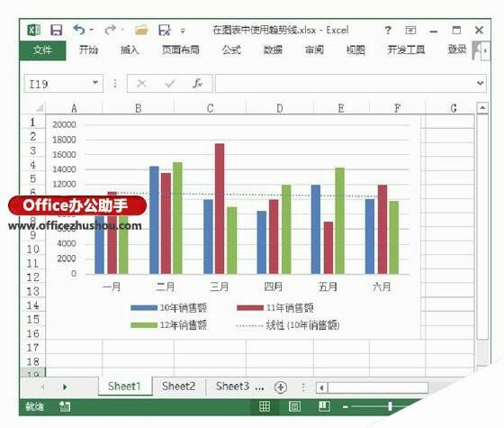504x428 pixels.
Task: Click the 10年销售额 legend entry
Action: pos(169,307)
